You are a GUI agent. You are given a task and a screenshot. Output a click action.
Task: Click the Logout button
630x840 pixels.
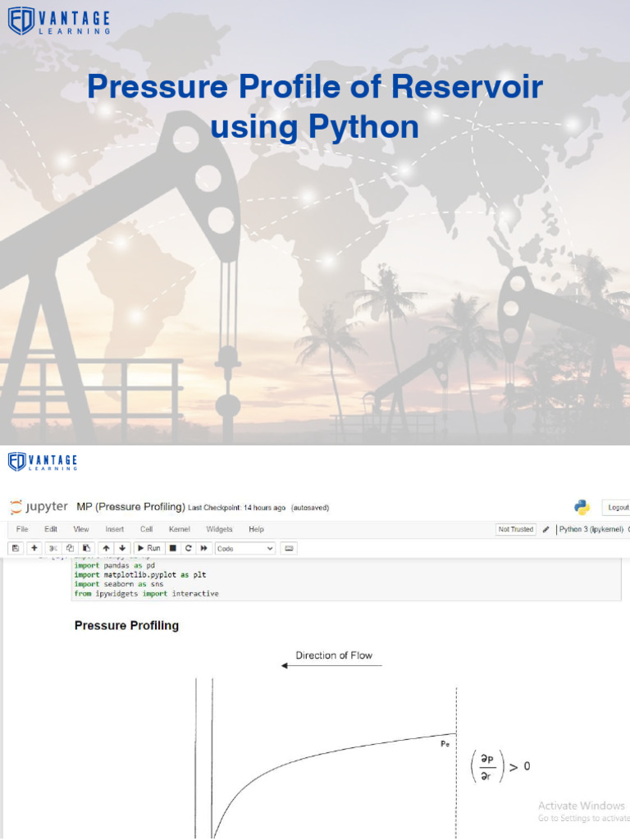coord(618,507)
